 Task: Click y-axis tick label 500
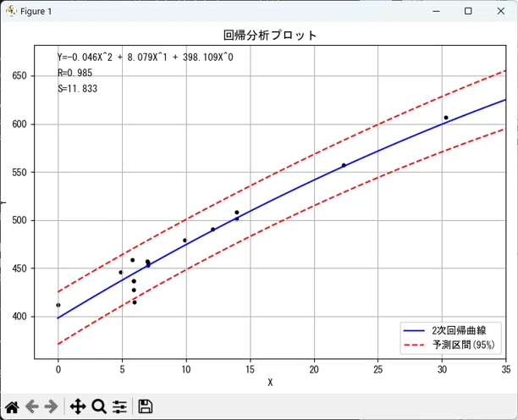tap(19, 220)
